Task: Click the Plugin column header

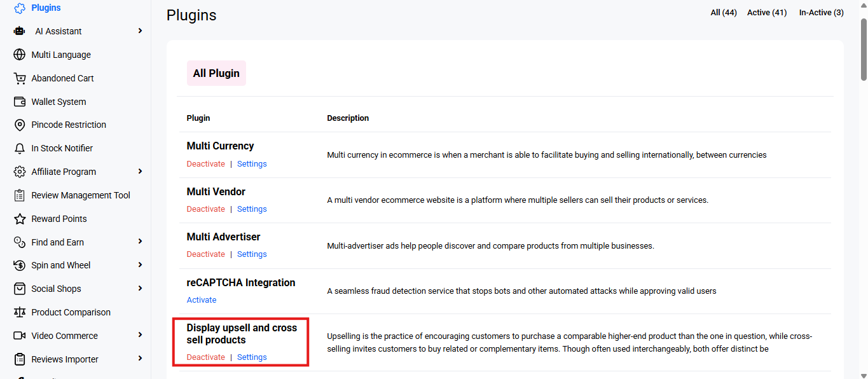Action: 198,118
